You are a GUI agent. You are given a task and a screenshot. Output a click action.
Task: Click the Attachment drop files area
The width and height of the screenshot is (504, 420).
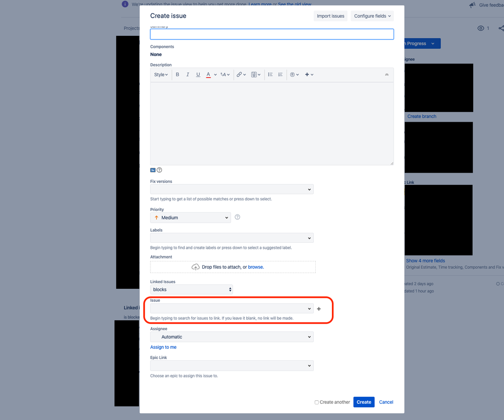233,267
